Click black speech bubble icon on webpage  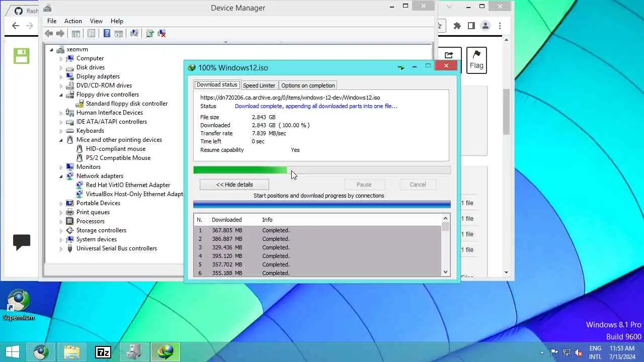[22, 242]
